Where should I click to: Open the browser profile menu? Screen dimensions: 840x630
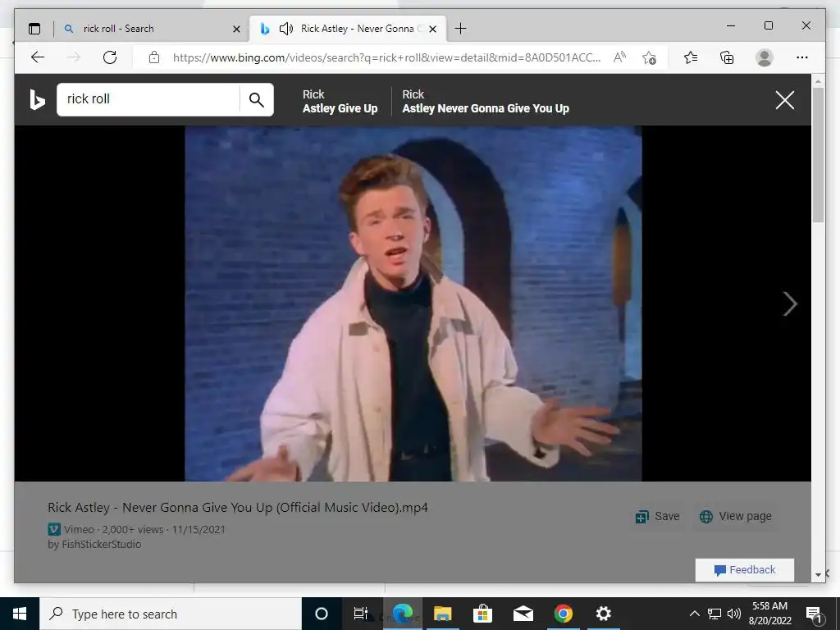pos(765,57)
